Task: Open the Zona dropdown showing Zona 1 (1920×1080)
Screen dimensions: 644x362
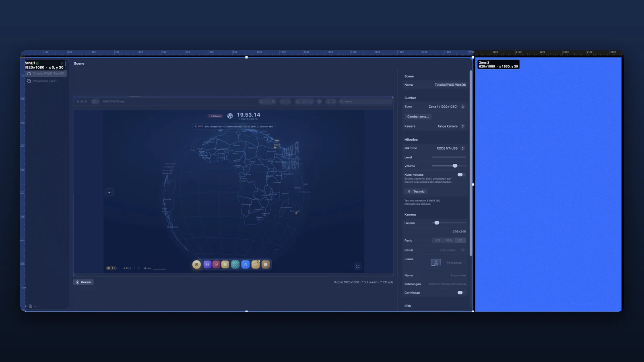Action: (447, 107)
